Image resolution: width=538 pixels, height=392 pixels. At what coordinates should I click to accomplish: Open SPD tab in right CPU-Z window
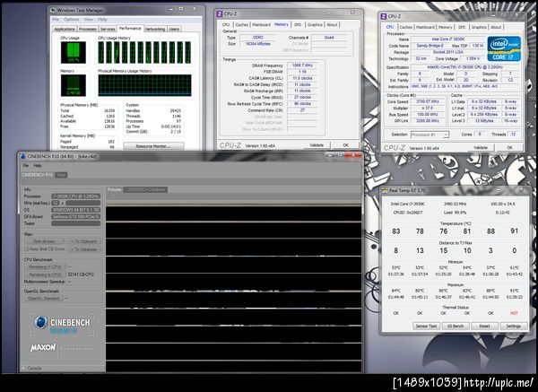coord(462,27)
